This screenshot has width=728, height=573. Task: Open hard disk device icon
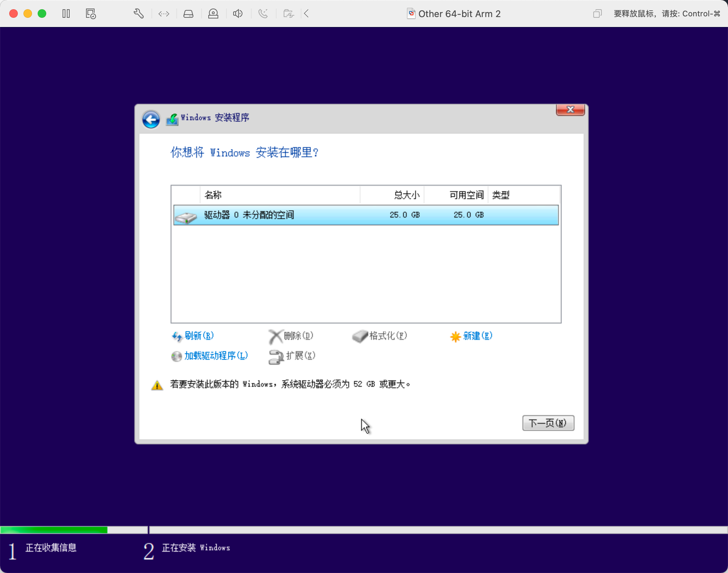pyautogui.click(x=188, y=14)
